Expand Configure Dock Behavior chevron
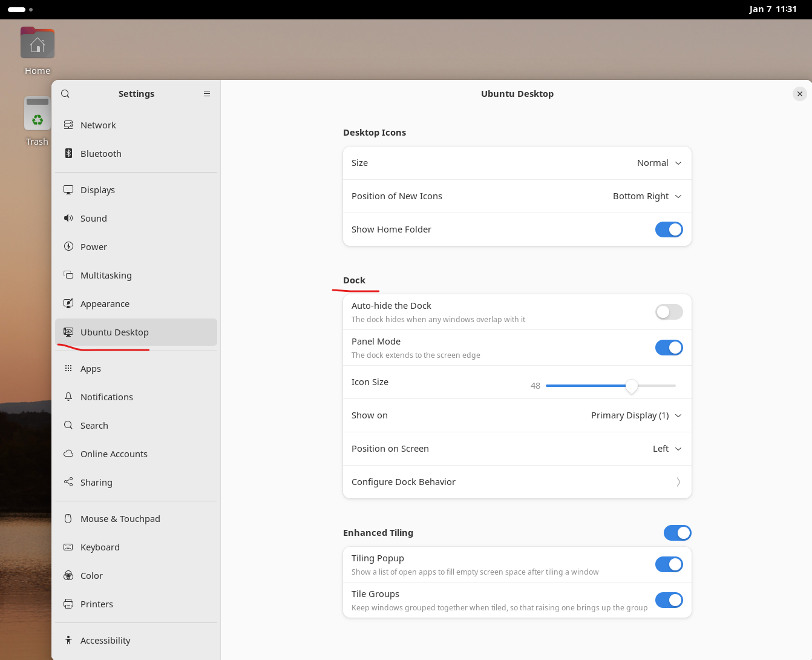 tap(678, 482)
